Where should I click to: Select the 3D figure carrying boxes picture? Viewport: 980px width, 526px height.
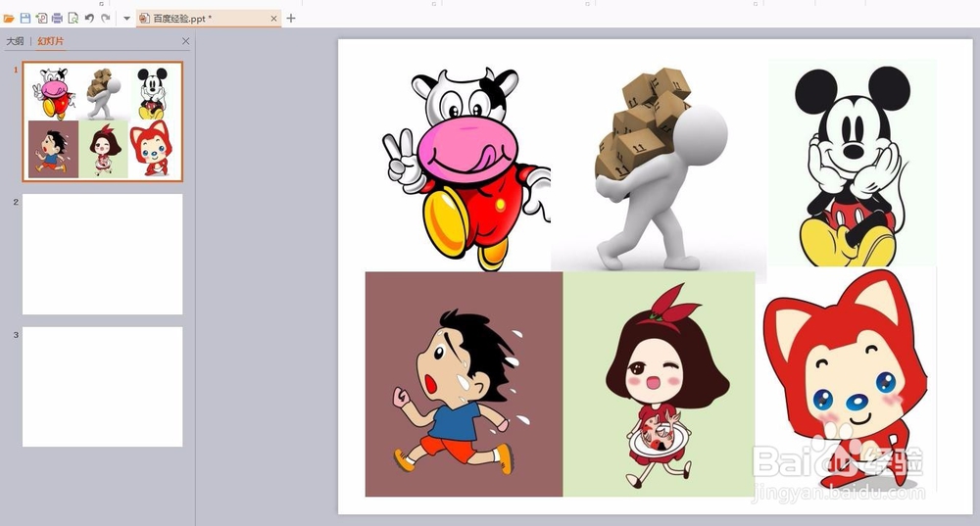pyautogui.click(x=659, y=168)
